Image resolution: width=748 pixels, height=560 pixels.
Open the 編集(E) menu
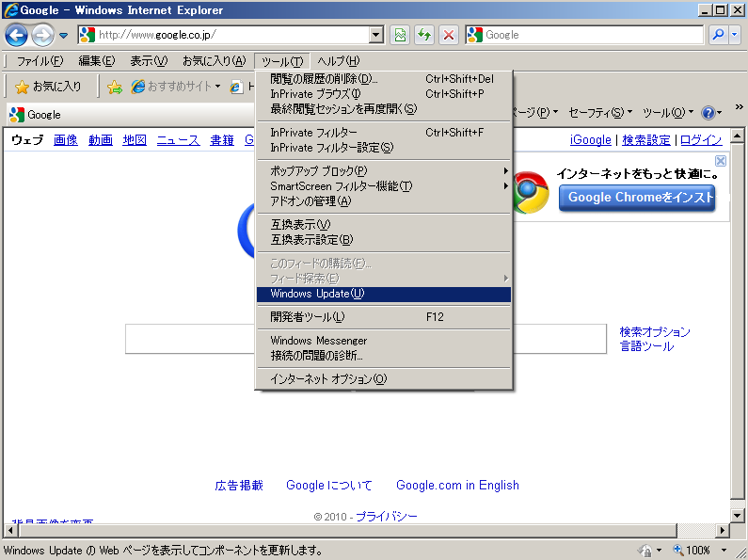[x=97, y=61]
